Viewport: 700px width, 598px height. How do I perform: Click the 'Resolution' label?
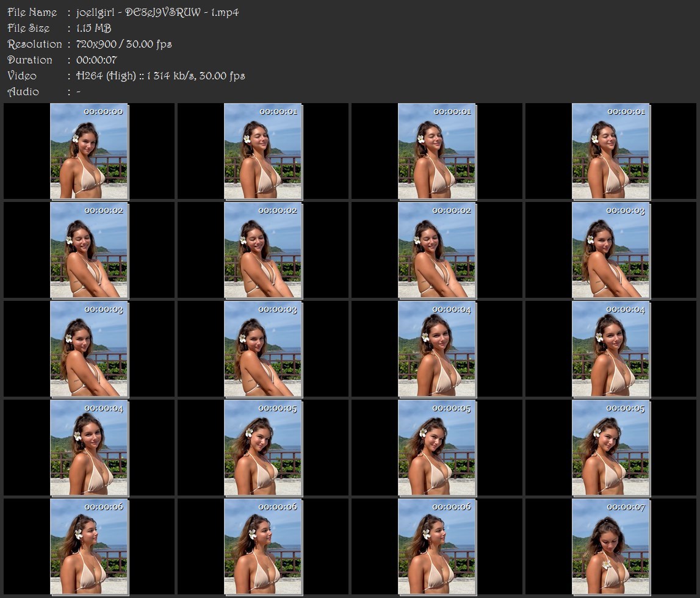click(35, 44)
